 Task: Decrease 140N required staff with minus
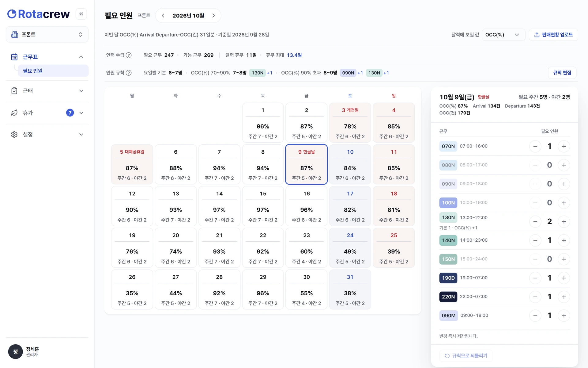[x=535, y=240]
